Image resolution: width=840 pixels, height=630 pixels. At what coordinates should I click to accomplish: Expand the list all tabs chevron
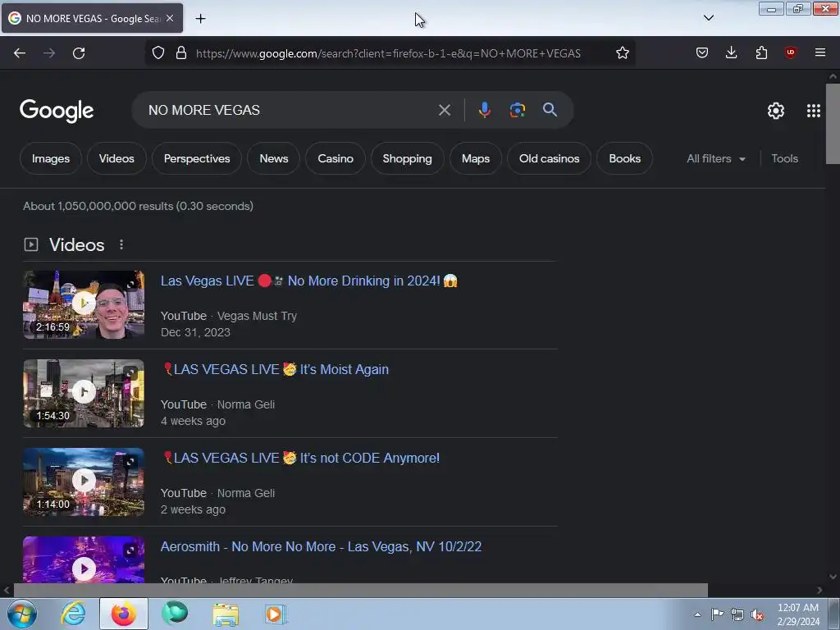click(708, 18)
